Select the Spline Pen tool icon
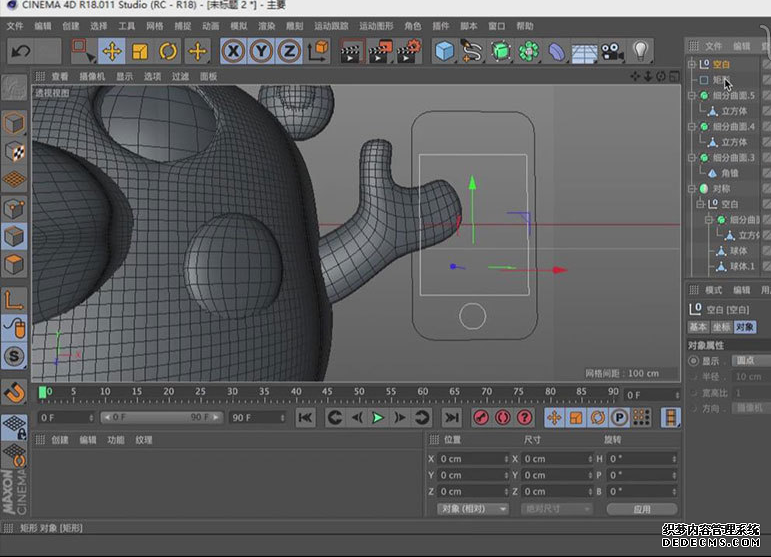 [472, 51]
